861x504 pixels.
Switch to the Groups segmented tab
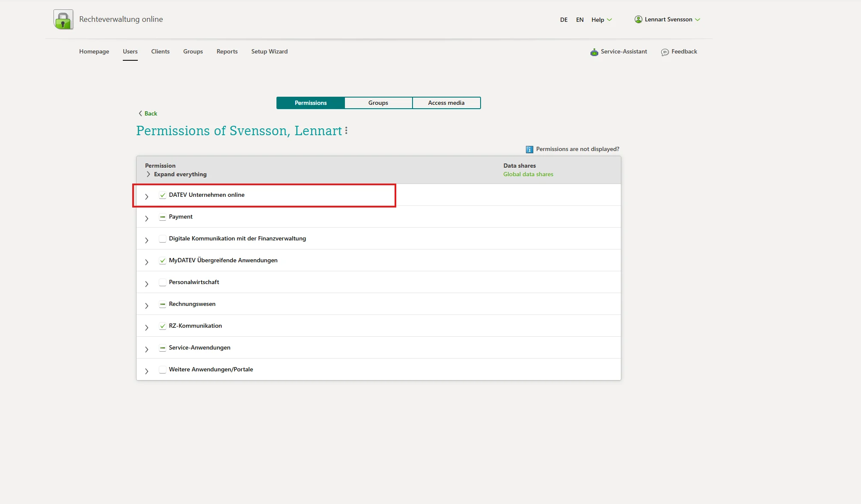point(378,103)
